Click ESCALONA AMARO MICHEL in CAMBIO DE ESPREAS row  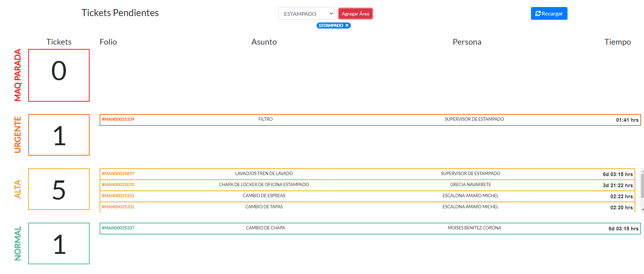(x=471, y=196)
